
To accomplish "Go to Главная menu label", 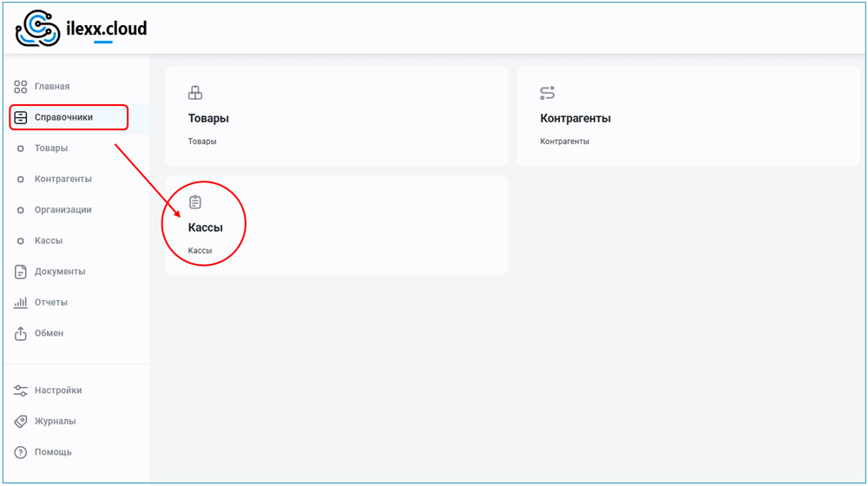I will 52,87.
